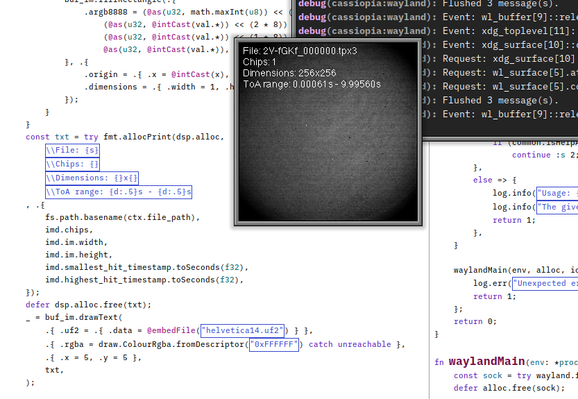578x399 pixels.
Task: Click "waylandMain(env, alloc, io" call line
Action: [x=516, y=270]
